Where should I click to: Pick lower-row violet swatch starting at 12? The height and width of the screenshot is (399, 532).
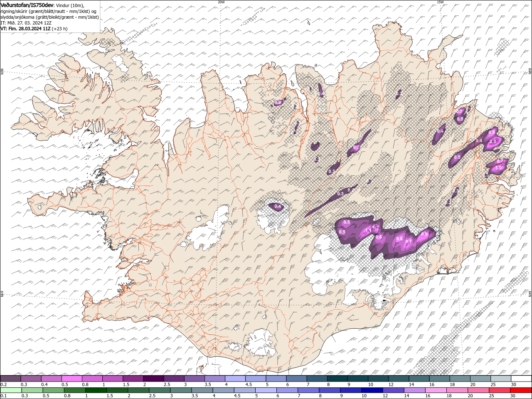[x=393, y=390]
